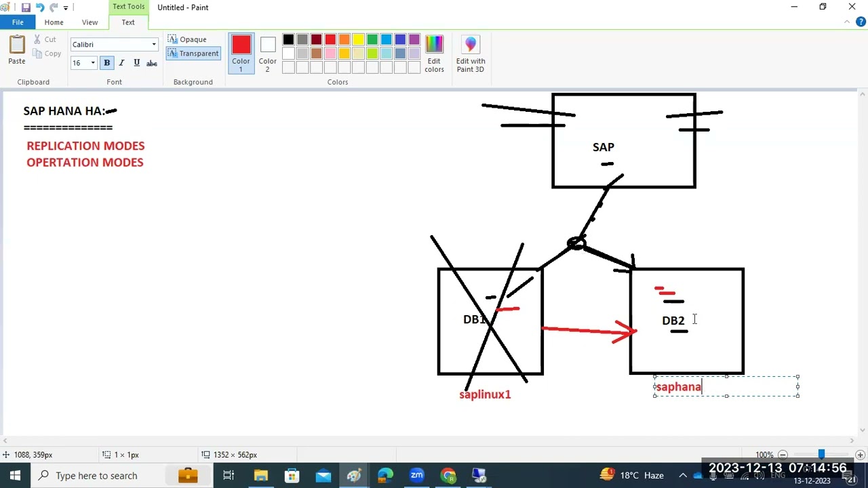
Task: Switch to the Home ribbon tab
Action: click(54, 22)
